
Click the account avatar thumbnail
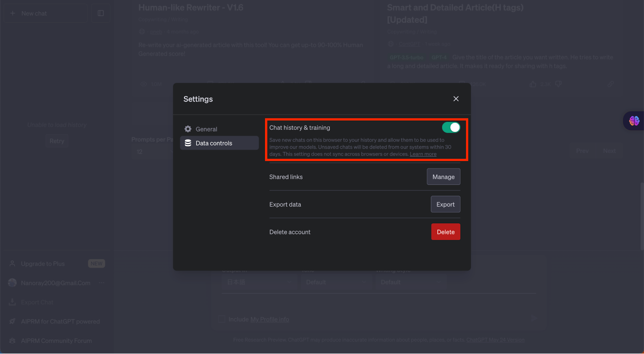pyautogui.click(x=12, y=283)
